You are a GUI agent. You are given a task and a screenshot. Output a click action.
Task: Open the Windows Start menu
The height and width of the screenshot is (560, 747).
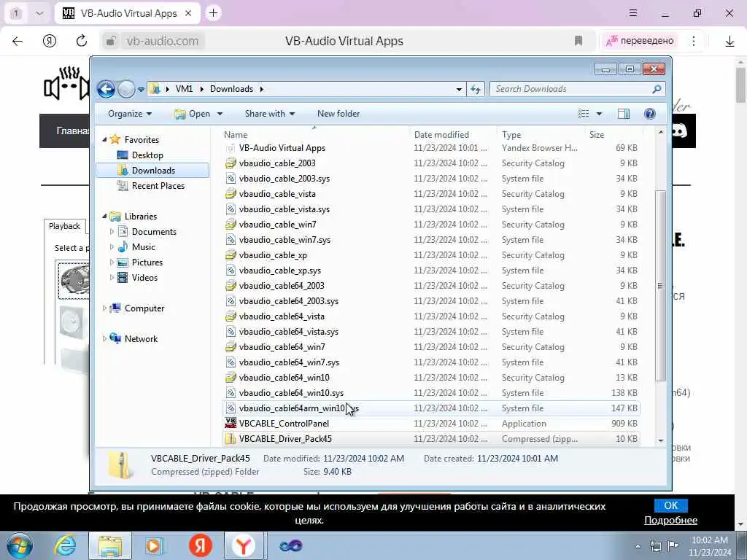pos(19,545)
